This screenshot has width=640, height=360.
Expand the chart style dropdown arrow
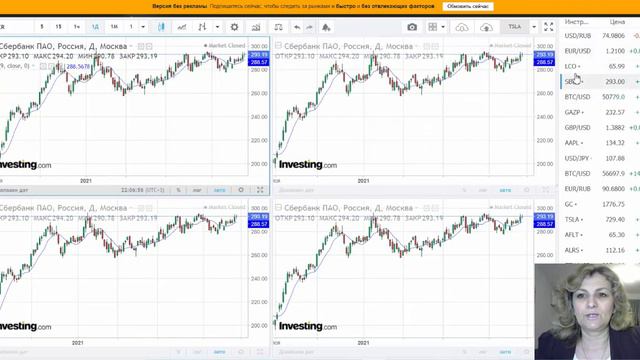point(218,27)
